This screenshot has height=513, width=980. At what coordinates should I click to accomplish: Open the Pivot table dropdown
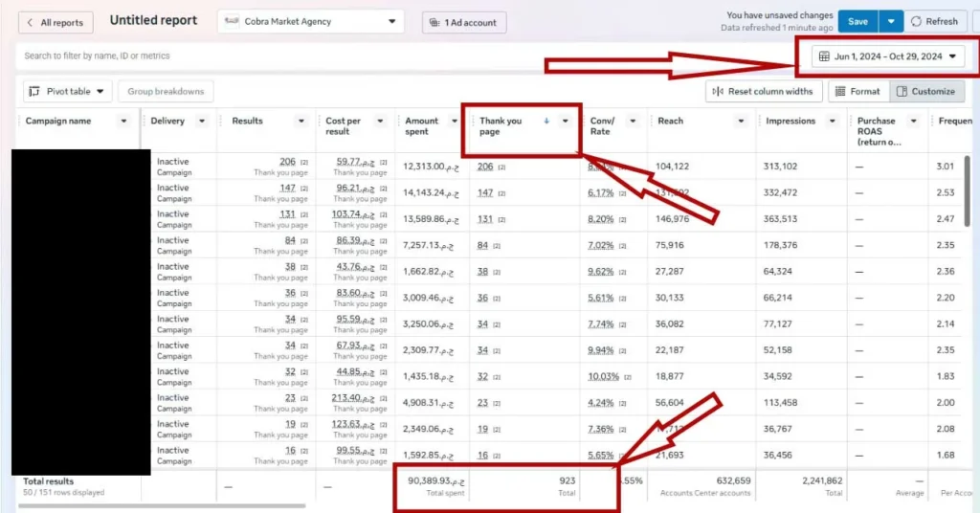pyautogui.click(x=68, y=91)
